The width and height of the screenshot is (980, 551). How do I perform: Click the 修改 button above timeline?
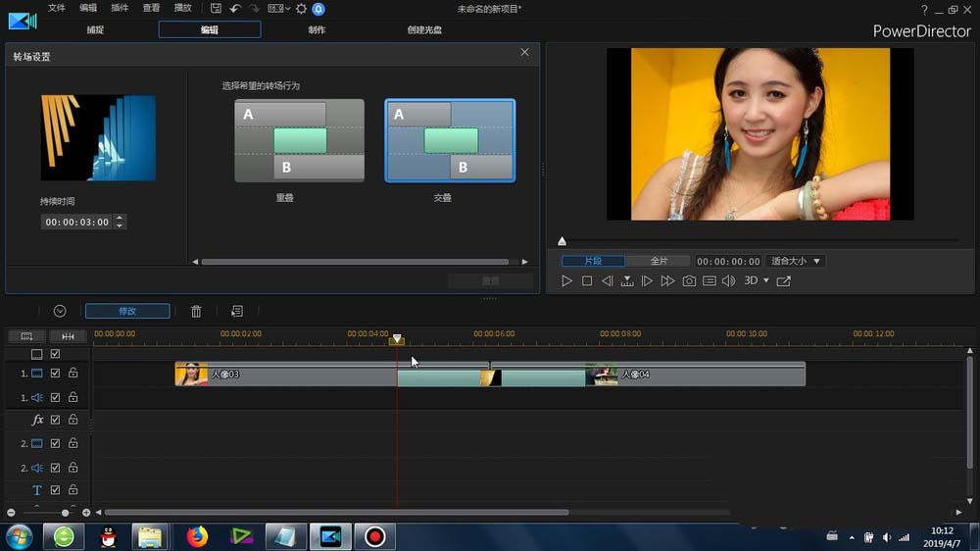point(127,311)
